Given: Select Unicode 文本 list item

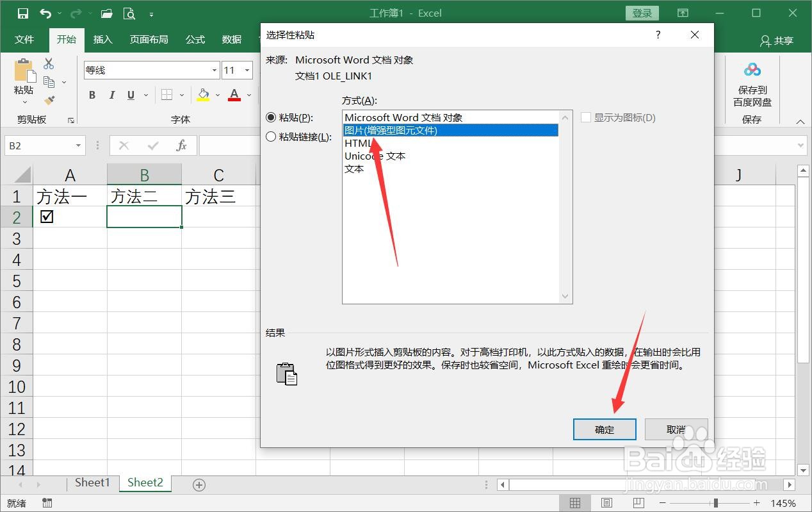Looking at the screenshot, I should (450, 156).
